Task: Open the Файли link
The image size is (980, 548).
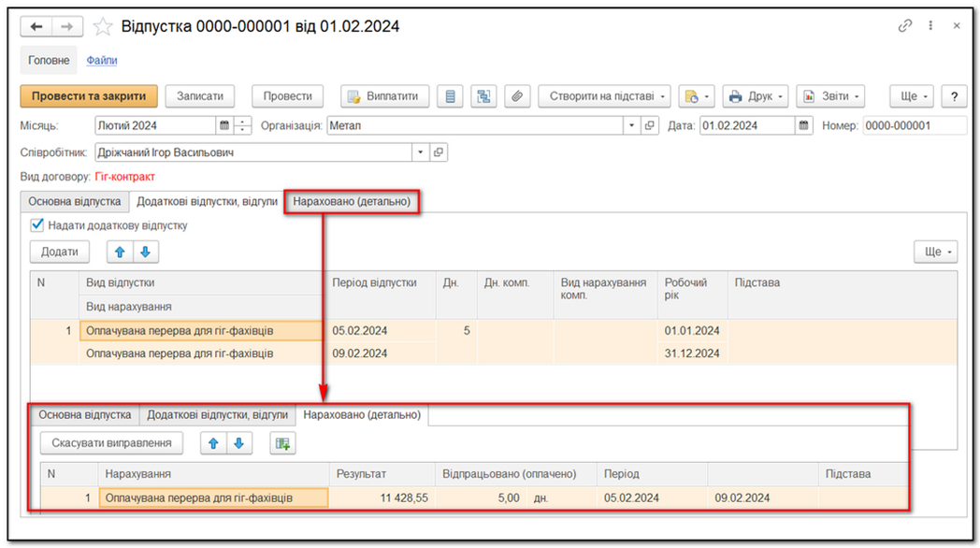Action: click(102, 61)
